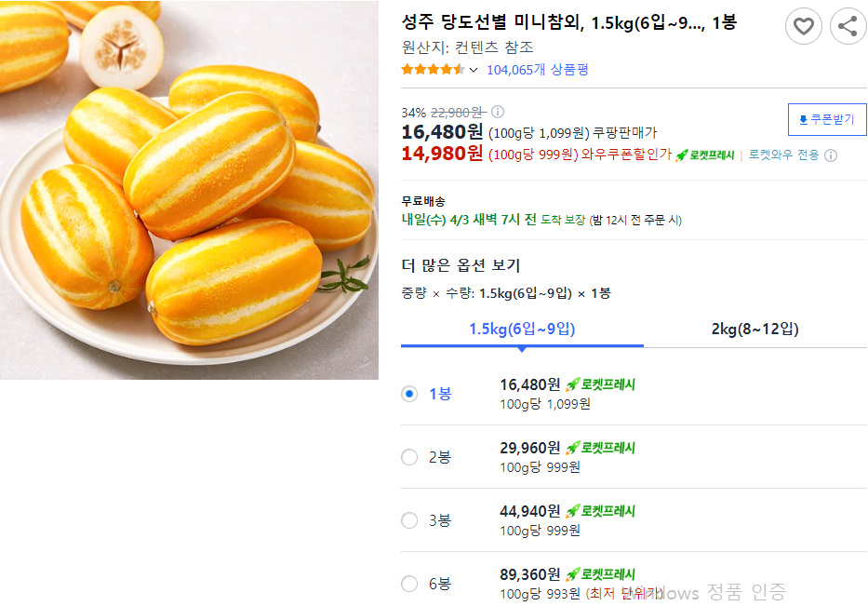Open the 로켓와우 전용 link
This screenshot has width=868, height=606.
(x=783, y=155)
